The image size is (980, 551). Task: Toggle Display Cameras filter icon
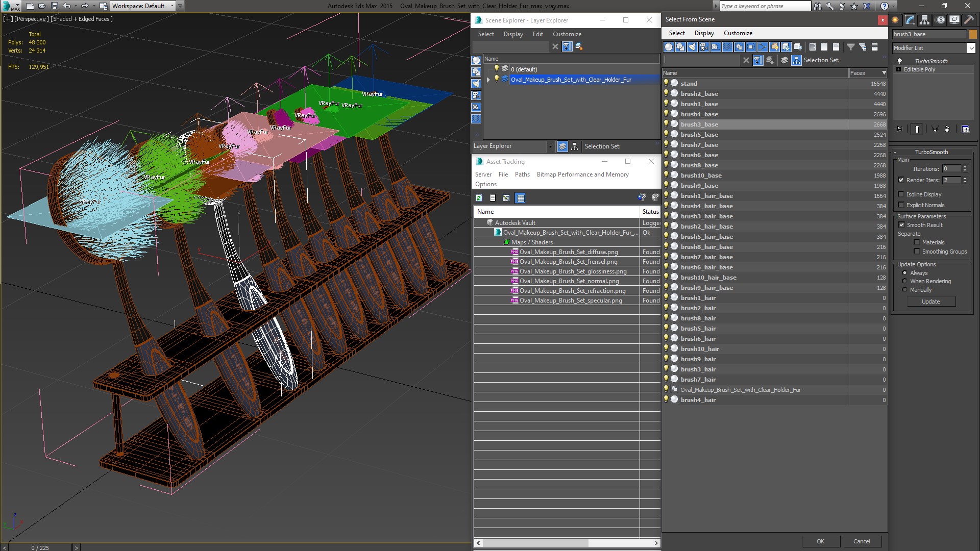704,47
